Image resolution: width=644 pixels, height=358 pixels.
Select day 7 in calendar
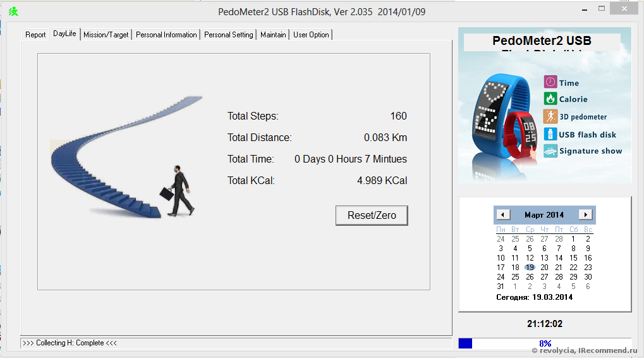559,248
